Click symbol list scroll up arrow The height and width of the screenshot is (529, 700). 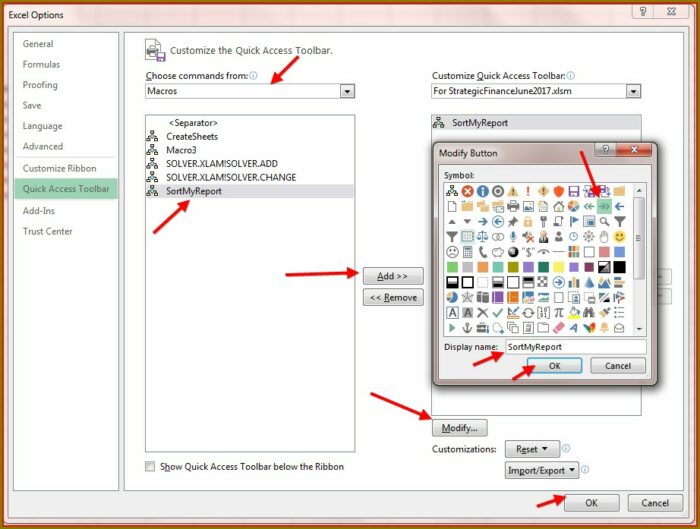639,190
